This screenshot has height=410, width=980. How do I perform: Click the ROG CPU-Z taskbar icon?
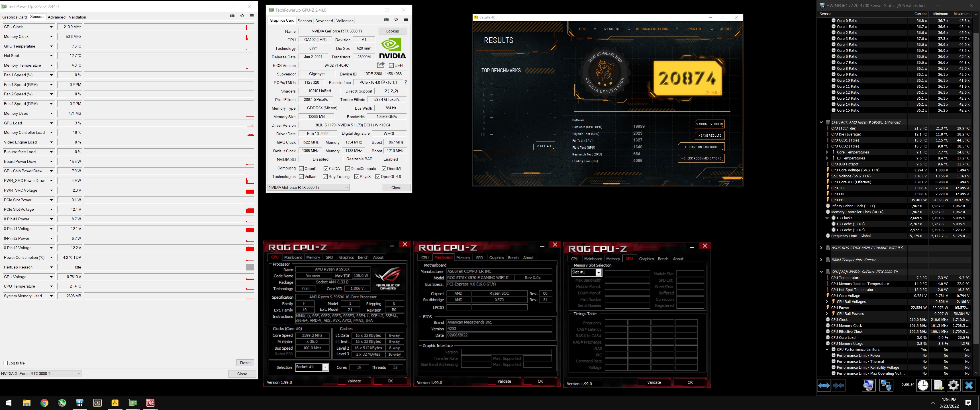(x=150, y=403)
